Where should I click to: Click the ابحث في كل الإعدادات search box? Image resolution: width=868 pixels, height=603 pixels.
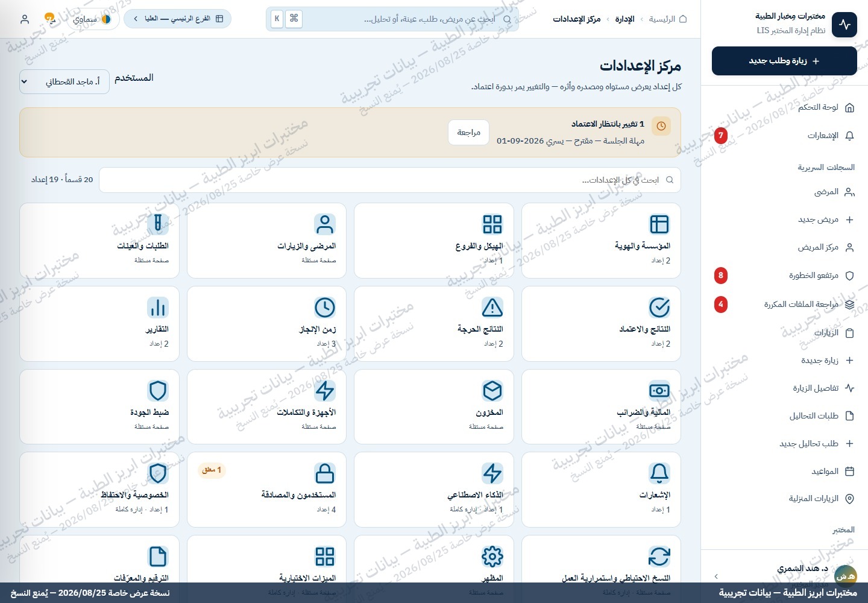coord(390,180)
